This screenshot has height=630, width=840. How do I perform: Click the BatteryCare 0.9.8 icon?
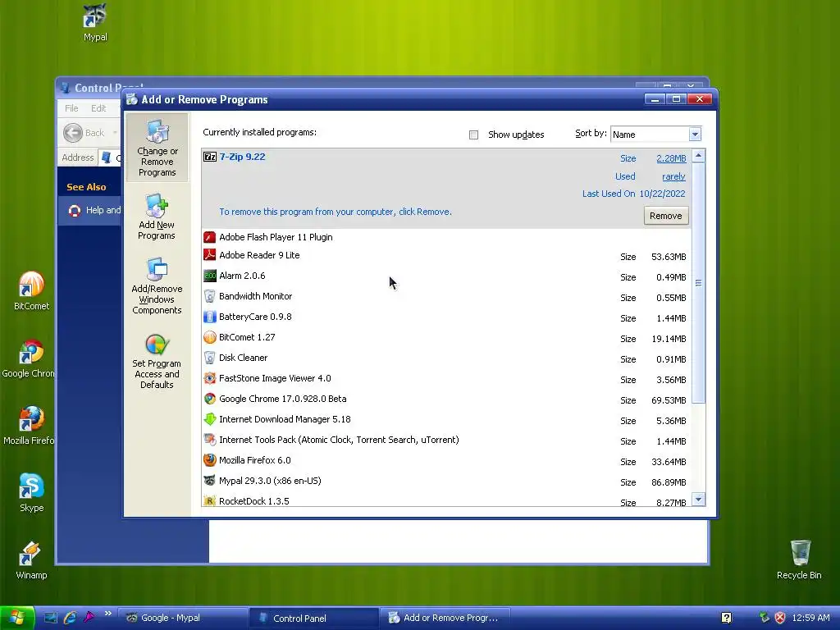[x=210, y=317]
